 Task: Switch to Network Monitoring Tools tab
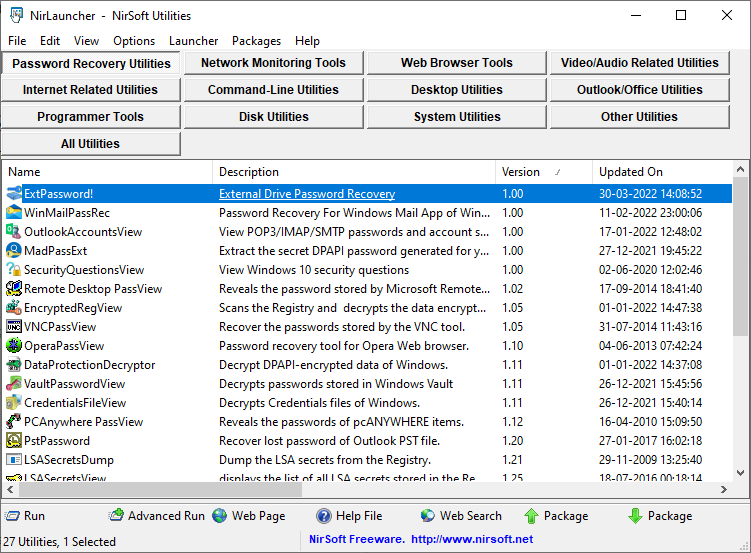pos(273,63)
